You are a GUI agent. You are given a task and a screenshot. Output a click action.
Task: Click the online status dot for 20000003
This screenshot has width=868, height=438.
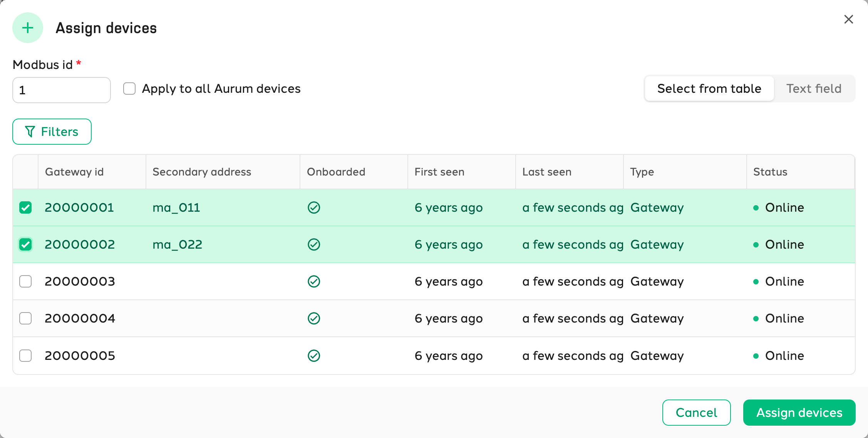click(756, 282)
